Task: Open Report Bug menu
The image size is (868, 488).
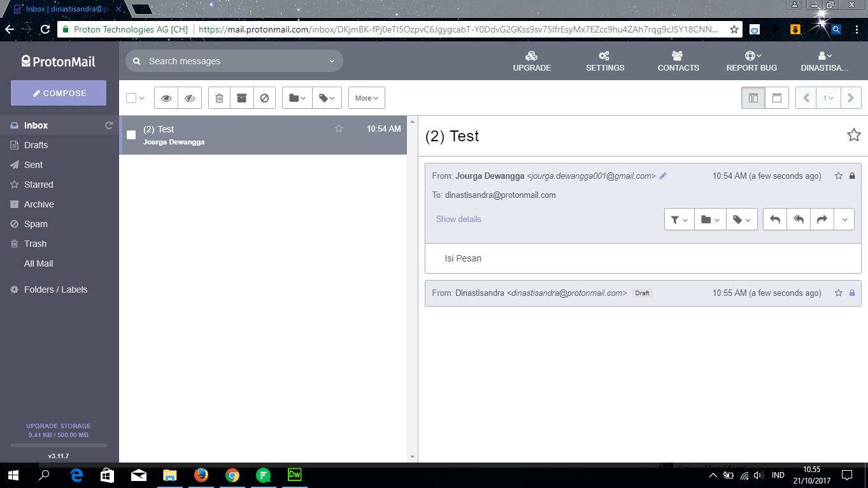Action: [x=752, y=61]
